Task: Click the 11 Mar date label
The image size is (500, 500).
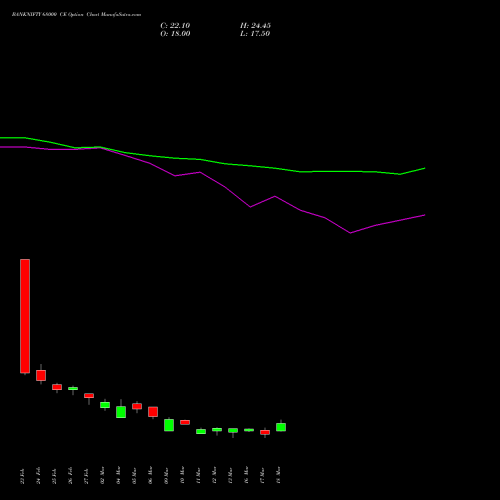Action: tap(198, 475)
